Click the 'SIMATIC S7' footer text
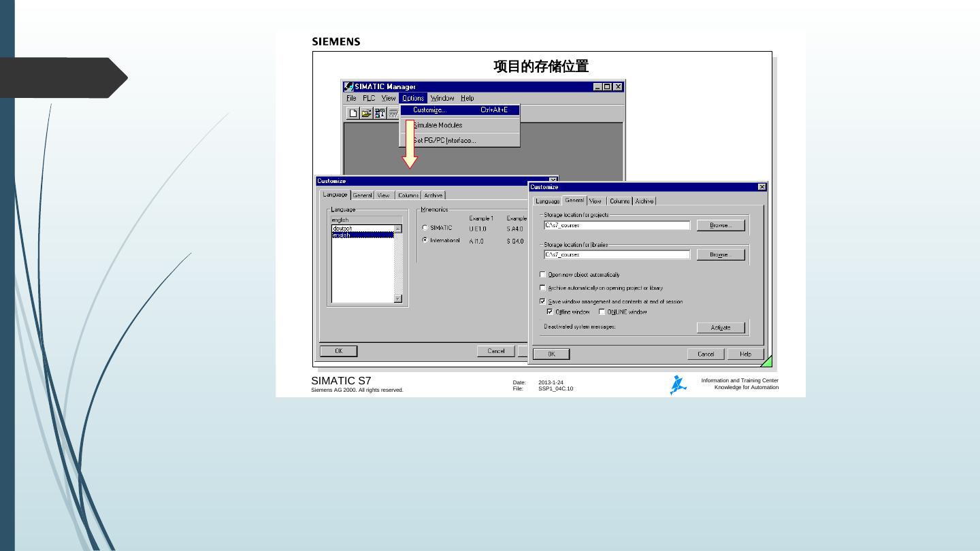980x551 pixels. (x=341, y=381)
